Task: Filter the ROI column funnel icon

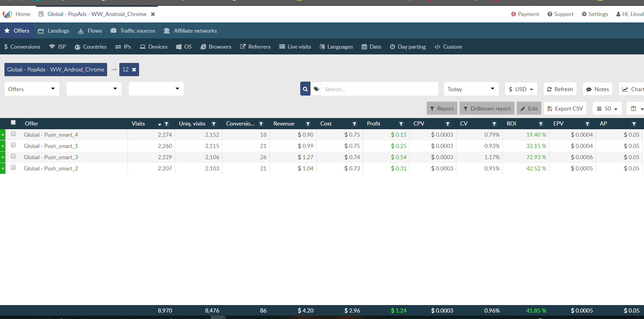Action: point(541,124)
